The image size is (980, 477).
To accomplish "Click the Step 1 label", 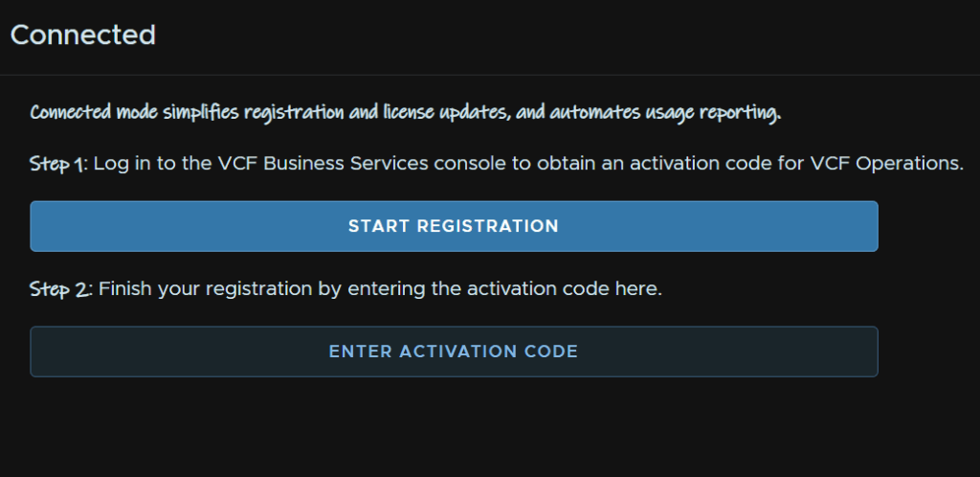I will point(60,165).
